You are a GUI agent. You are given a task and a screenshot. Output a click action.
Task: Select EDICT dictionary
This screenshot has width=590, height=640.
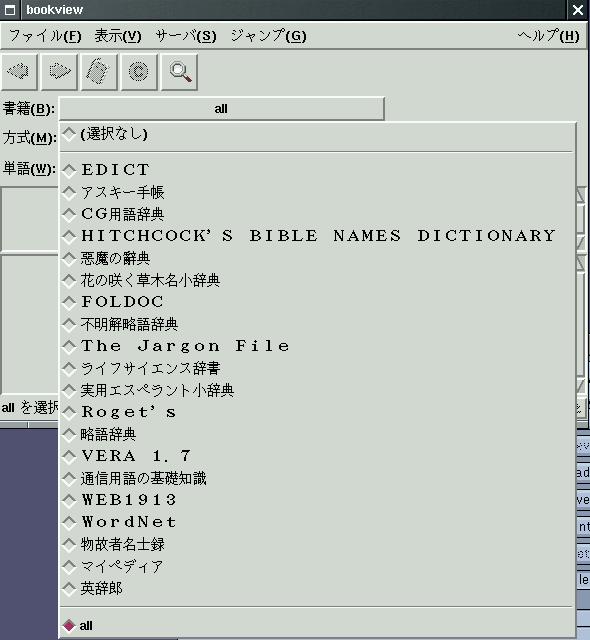pos(316,170)
